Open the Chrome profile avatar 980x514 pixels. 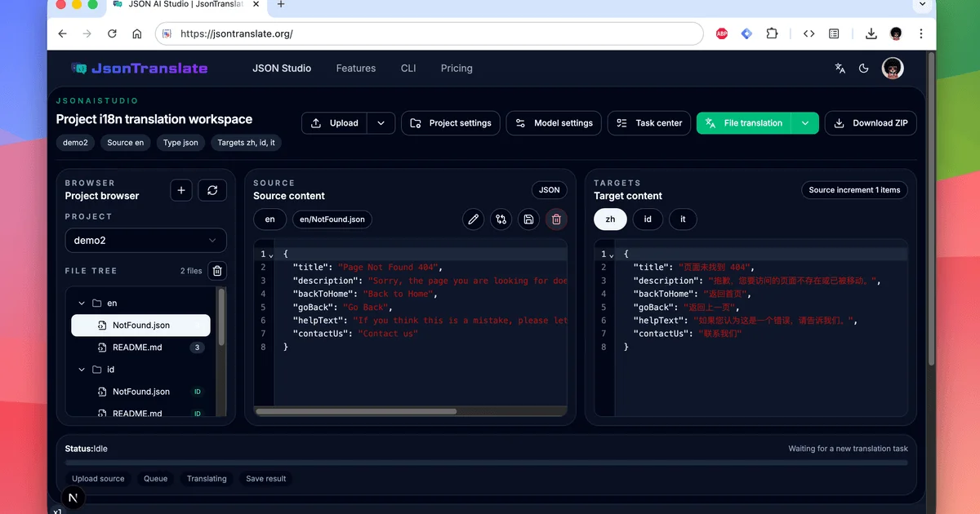click(896, 33)
